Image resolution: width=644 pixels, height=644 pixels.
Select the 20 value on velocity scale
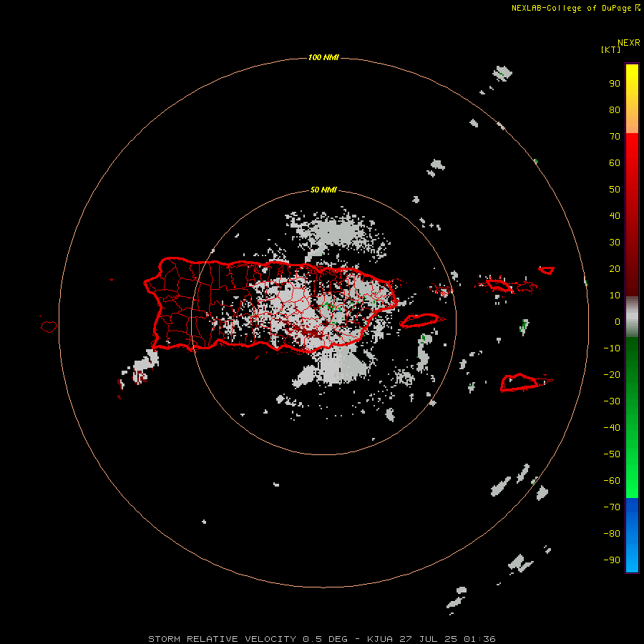615,269
